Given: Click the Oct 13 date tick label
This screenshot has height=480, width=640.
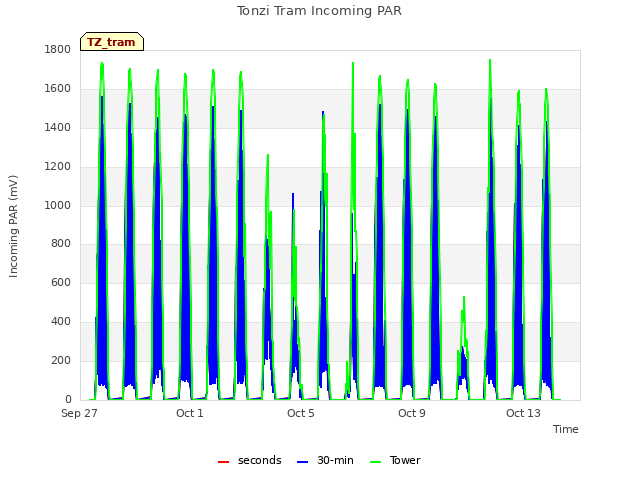Looking at the screenshot, I should pyautogui.click(x=523, y=413).
